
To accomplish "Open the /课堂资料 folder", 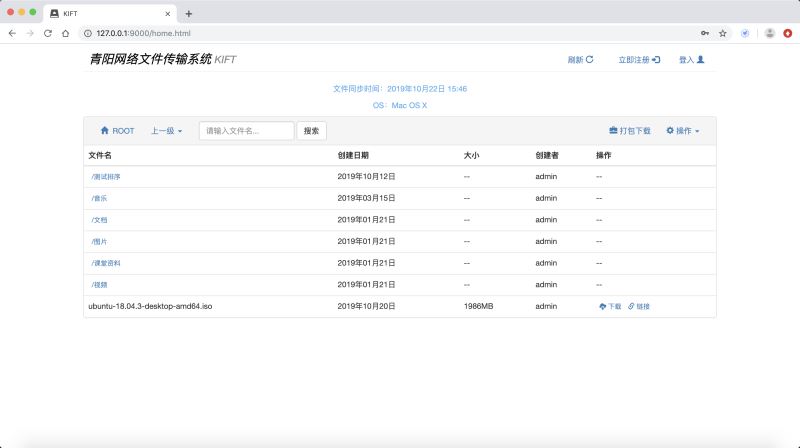I will [x=106, y=263].
